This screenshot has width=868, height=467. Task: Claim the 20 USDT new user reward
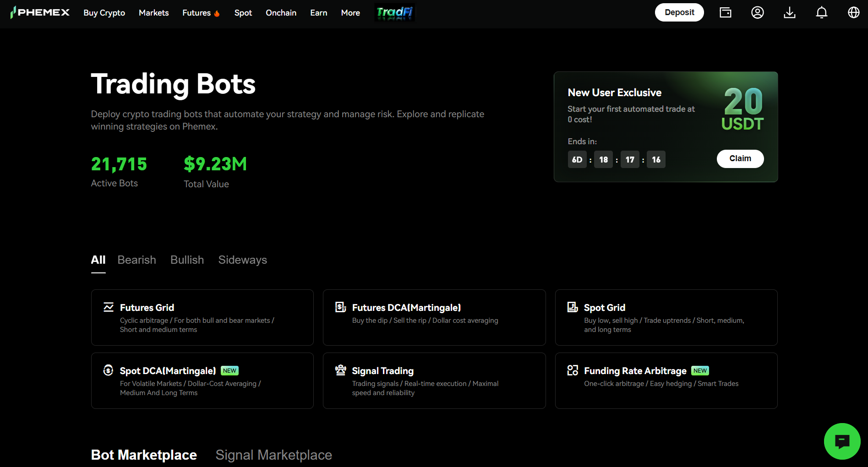pos(740,159)
